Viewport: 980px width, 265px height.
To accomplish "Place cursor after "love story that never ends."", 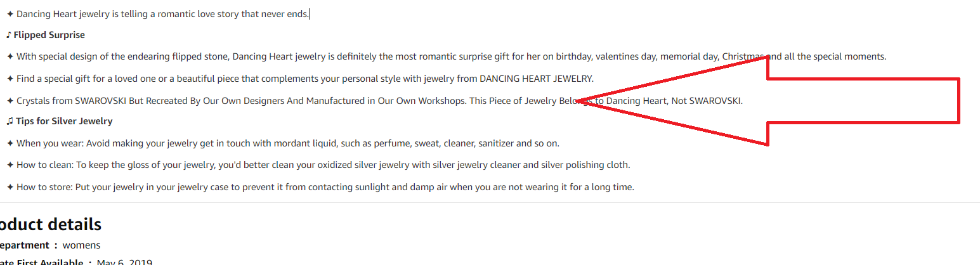I will click(x=309, y=14).
